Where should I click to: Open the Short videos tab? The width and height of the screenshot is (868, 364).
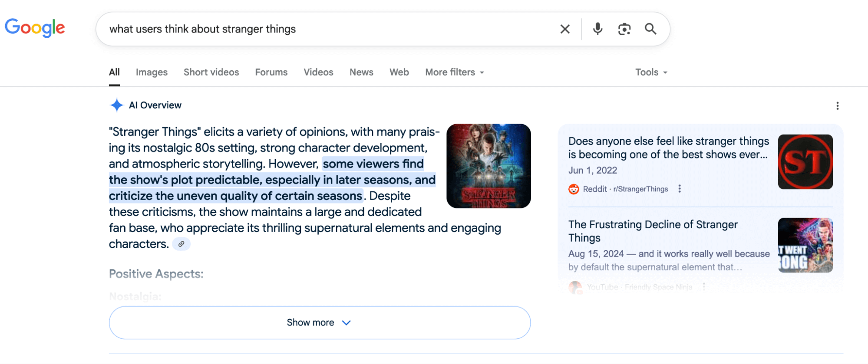211,72
